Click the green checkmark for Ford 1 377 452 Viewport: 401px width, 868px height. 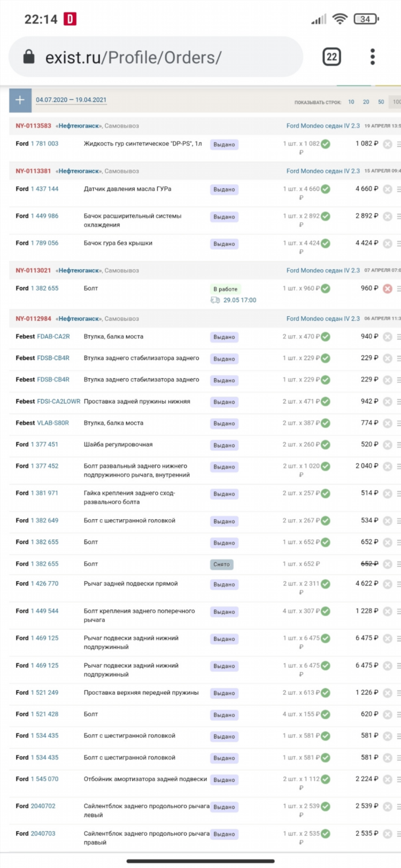click(326, 466)
